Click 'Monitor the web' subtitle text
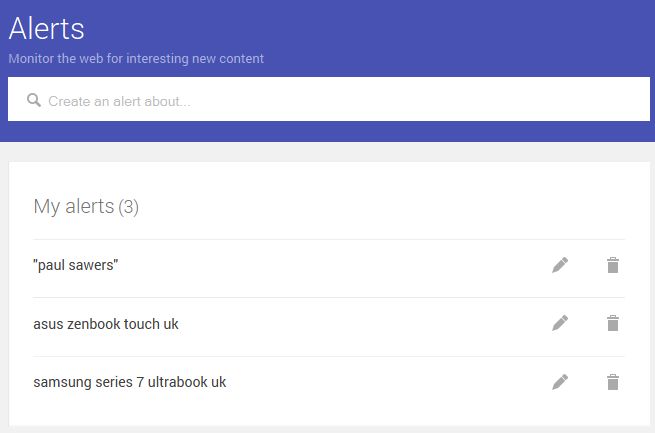The image size is (655, 433). coord(136,59)
